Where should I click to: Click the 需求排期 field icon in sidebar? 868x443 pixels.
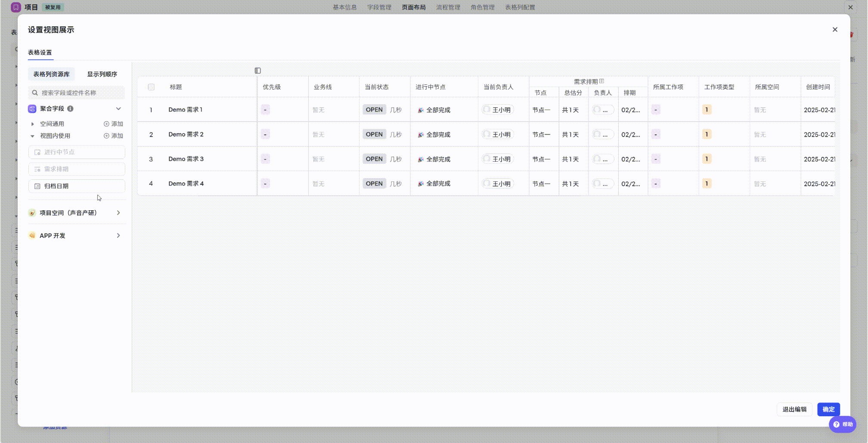point(37,169)
